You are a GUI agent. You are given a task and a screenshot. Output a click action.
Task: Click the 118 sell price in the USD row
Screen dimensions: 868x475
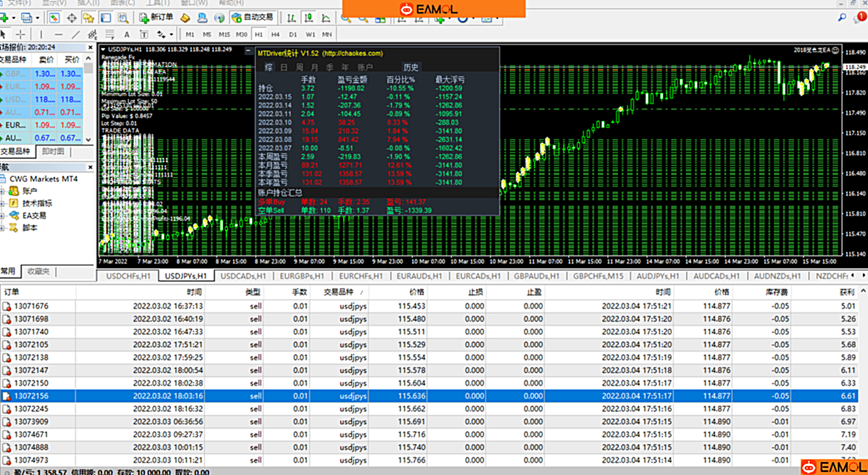click(45, 99)
